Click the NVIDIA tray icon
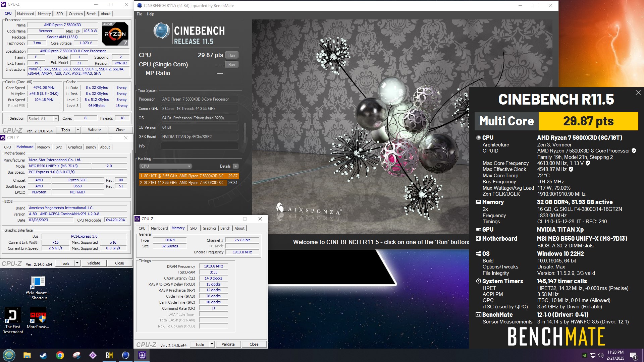The image size is (644, 362). click(x=584, y=355)
